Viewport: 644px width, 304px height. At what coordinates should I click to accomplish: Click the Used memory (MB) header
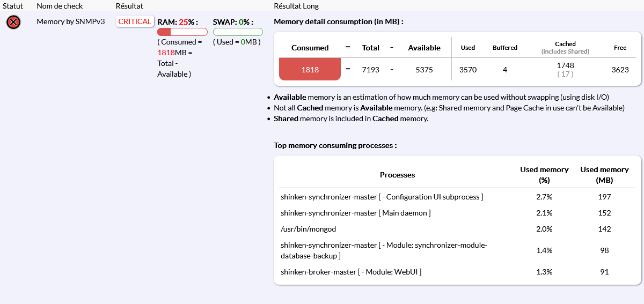click(x=604, y=175)
